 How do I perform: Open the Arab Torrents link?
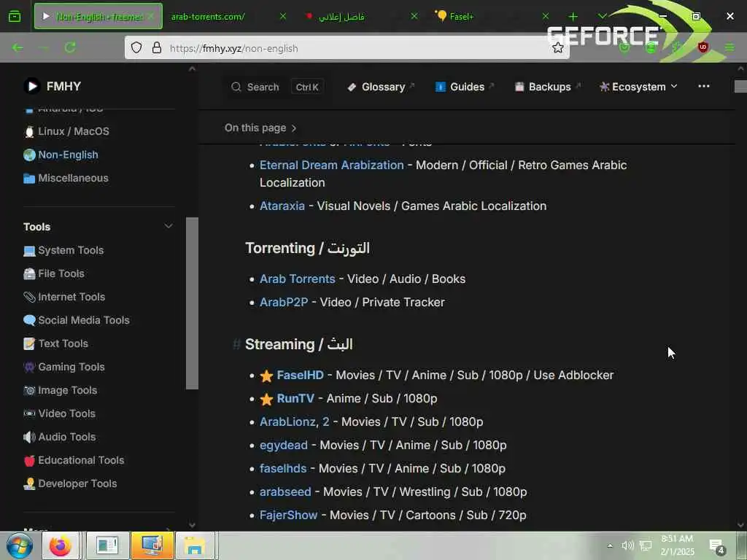point(298,279)
